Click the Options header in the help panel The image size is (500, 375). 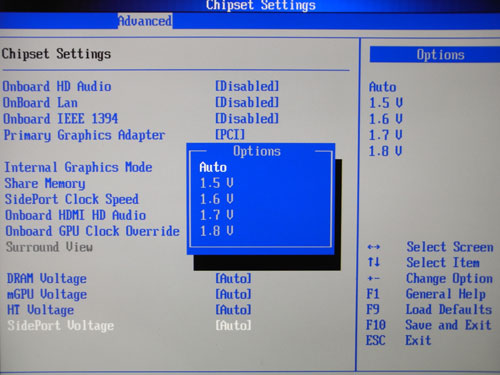click(435, 55)
